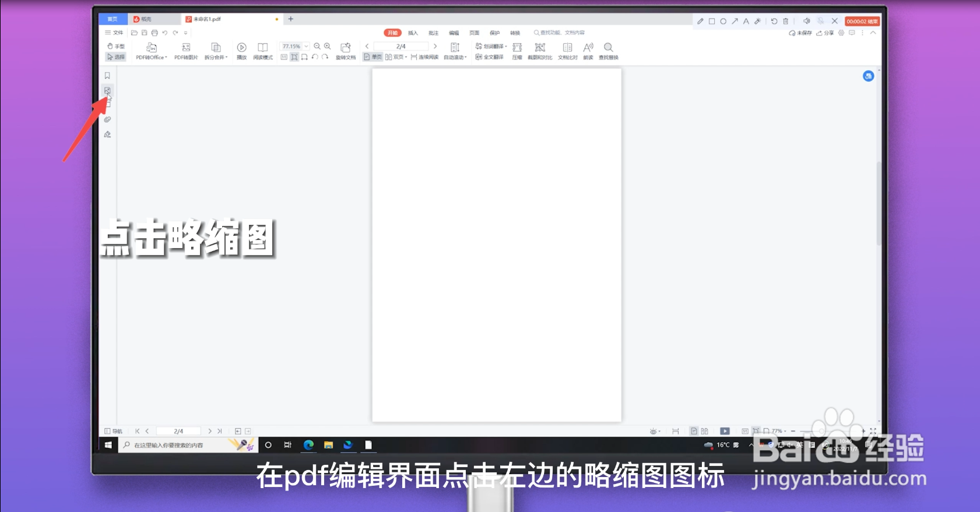Toggle recorder speaker sound
980x512 pixels.
point(807,21)
